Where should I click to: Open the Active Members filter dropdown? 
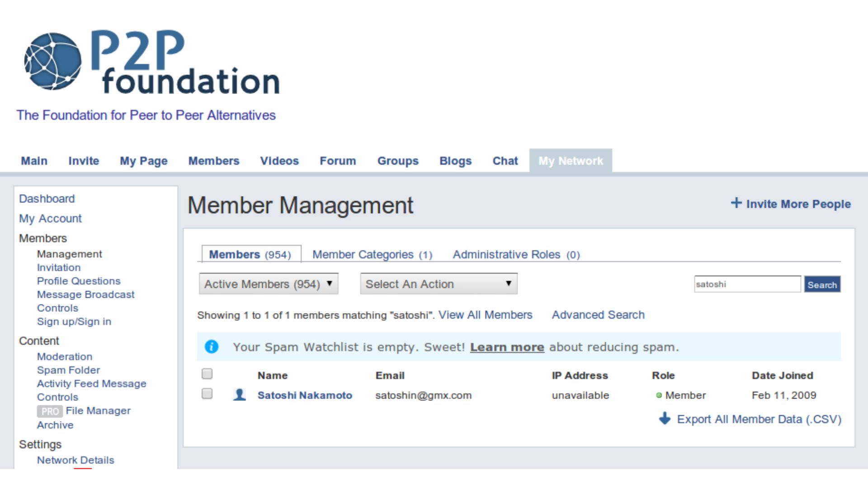tap(269, 284)
